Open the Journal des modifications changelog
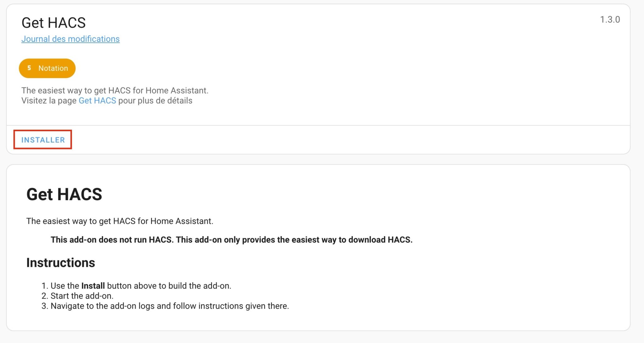The height and width of the screenshot is (343, 644). pyautogui.click(x=70, y=39)
